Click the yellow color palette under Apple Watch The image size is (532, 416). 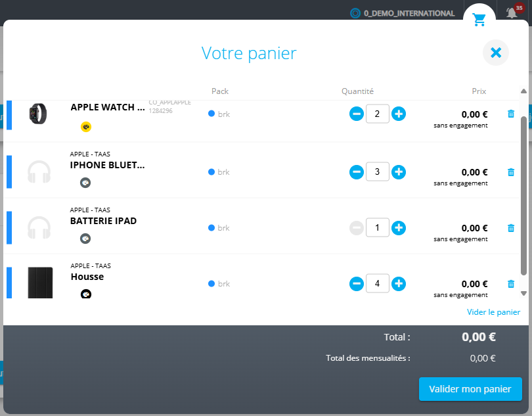[86, 127]
